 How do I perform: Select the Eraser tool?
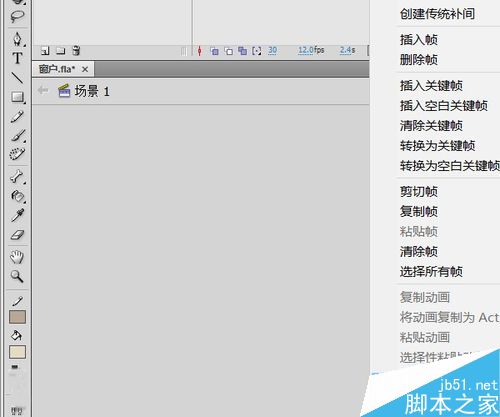click(x=17, y=235)
